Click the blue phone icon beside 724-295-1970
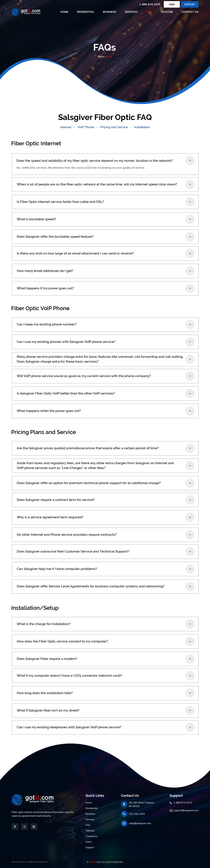 coord(124,814)
